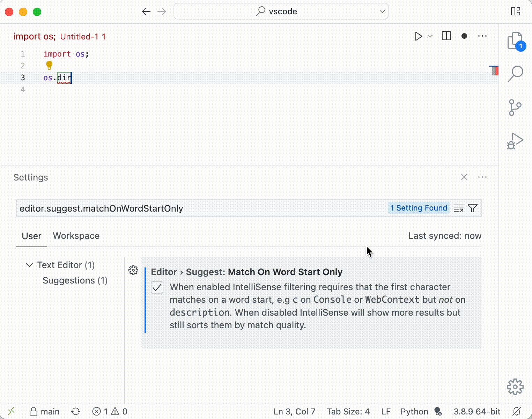Select Python interpreter 3.8.9 64-bit
This screenshot has height=419, width=532.
click(x=477, y=412)
